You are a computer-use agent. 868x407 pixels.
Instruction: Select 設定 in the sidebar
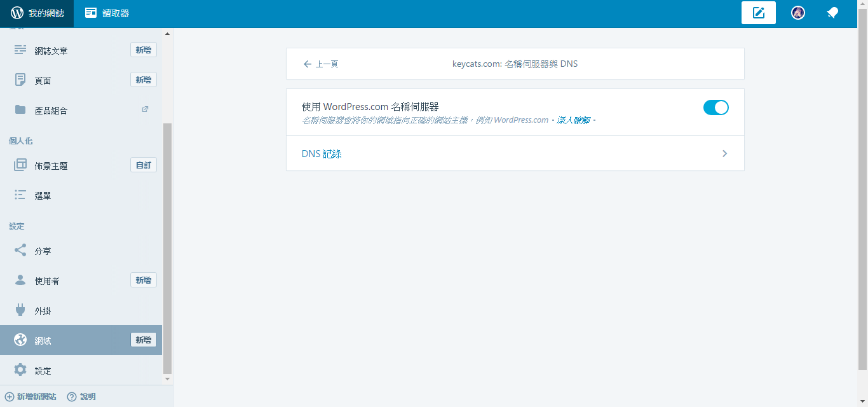pyautogui.click(x=43, y=371)
